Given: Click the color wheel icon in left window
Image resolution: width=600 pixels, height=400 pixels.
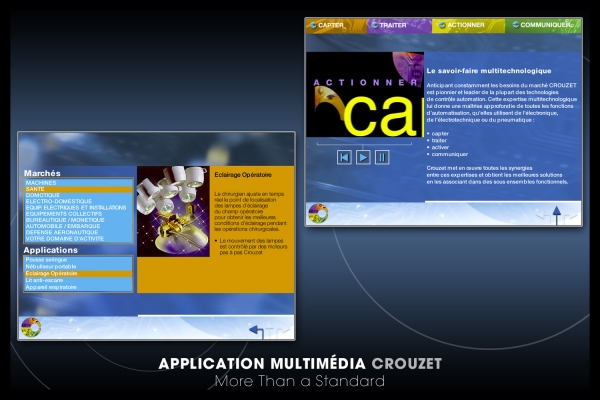Looking at the screenshot, I should pyautogui.click(x=30, y=327).
